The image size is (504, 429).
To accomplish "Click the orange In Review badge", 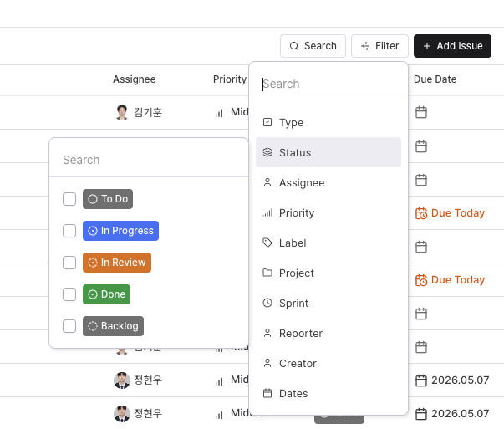I will pyautogui.click(x=117, y=263).
